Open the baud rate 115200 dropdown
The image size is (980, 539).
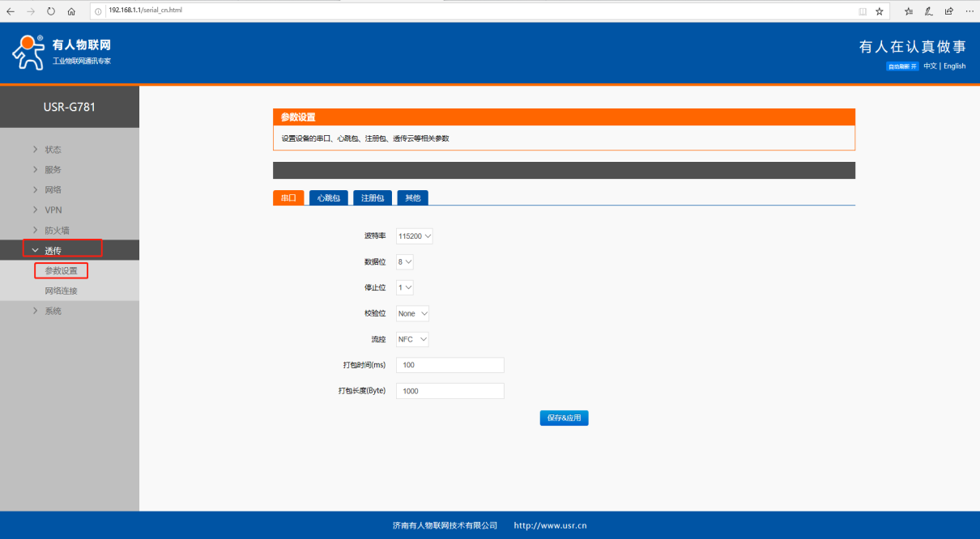click(x=415, y=236)
